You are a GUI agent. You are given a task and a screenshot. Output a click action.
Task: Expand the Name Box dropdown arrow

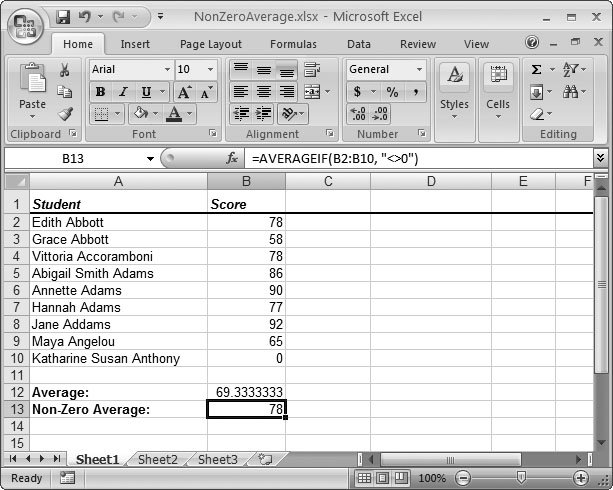pyautogui.click(x=150, y=159)
